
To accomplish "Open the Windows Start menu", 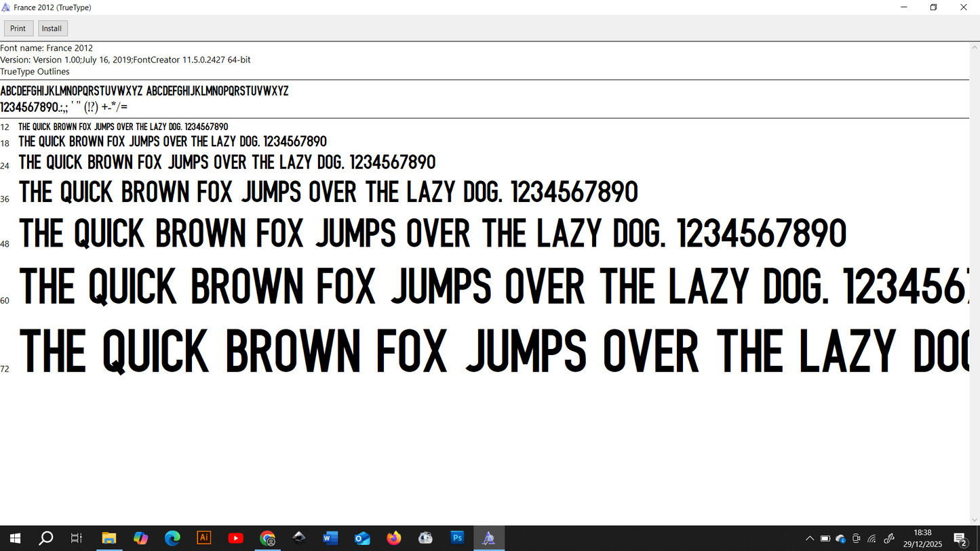I will coord(14,538).
